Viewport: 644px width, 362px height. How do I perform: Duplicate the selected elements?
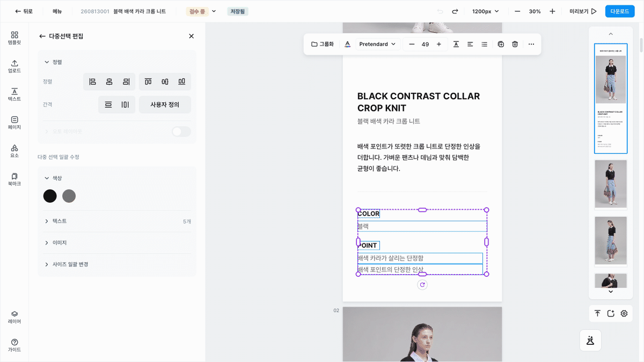point(501,44)
